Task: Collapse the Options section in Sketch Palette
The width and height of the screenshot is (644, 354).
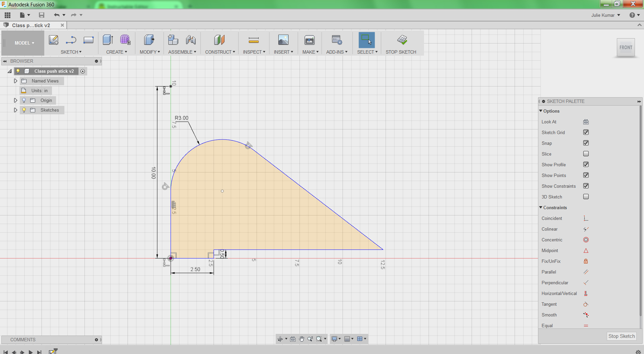Action: 541,111
